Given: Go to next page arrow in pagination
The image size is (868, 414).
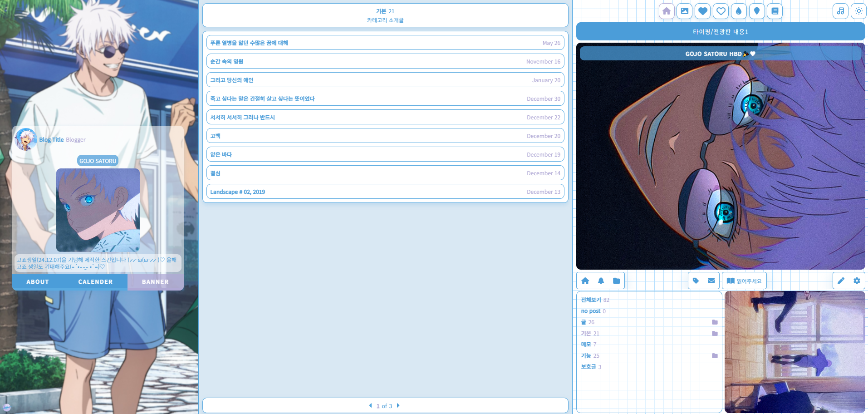Looking at the screenshot, I should pyautogui.click(x=398, y=406).
